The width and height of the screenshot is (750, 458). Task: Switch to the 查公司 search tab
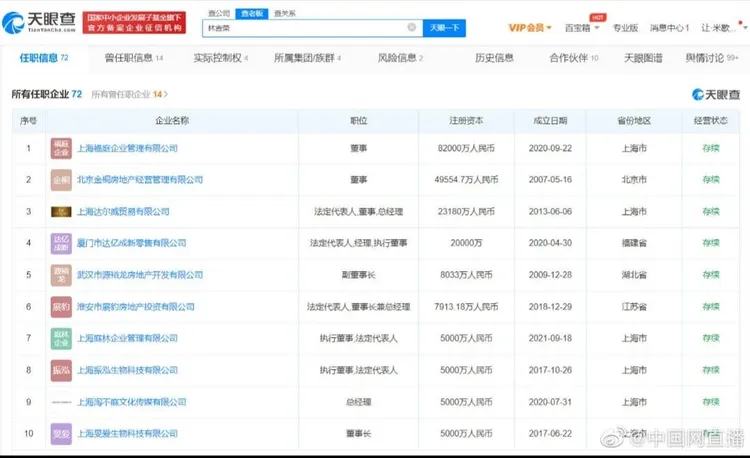[219, 13]
